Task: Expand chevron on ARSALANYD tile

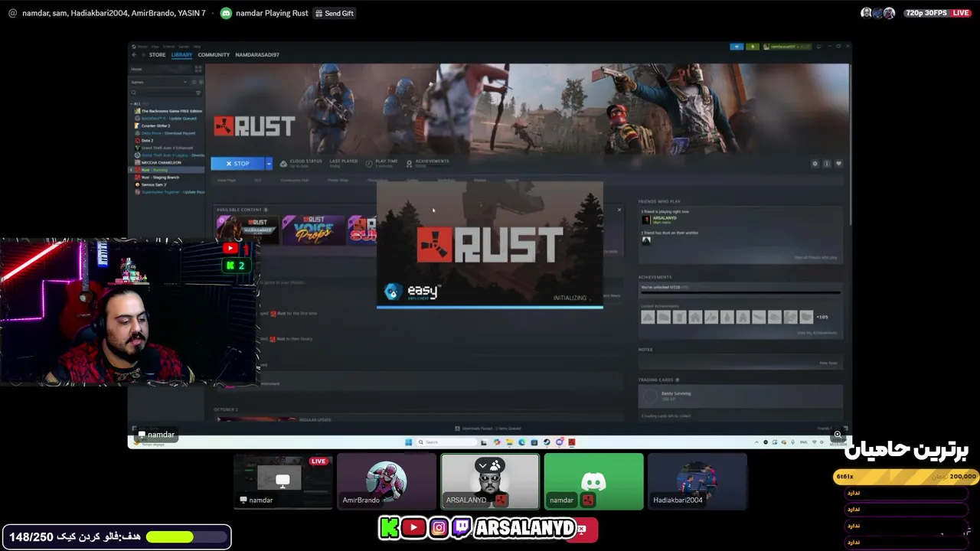Action: (483, 465)
